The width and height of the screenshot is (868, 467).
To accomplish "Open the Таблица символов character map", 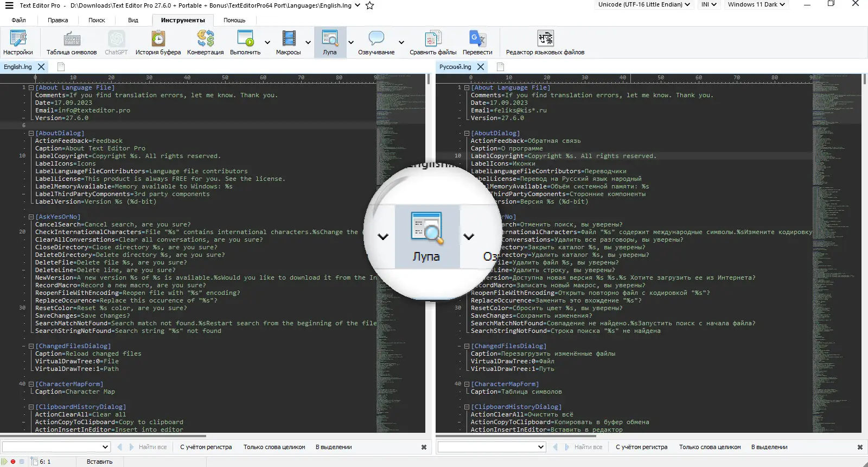I will pyautogui.click(x=72, y=42).
